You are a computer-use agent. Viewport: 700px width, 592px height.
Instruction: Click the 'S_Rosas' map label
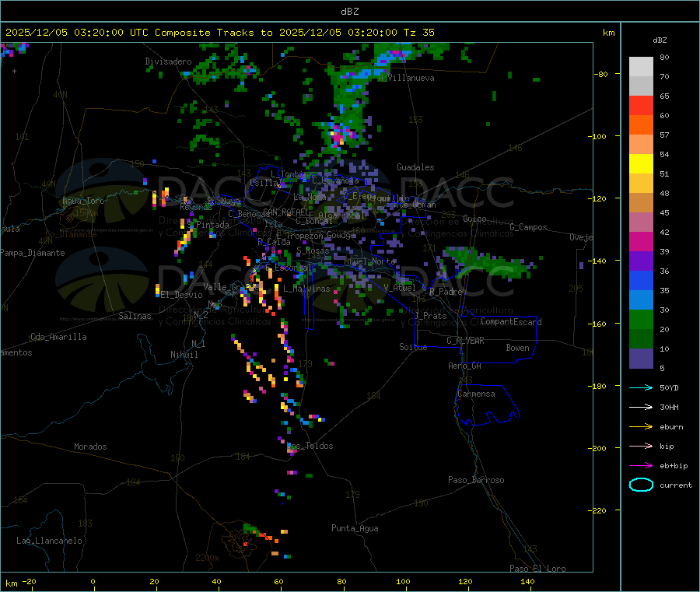pyautogui.click(x=313, y=250)
